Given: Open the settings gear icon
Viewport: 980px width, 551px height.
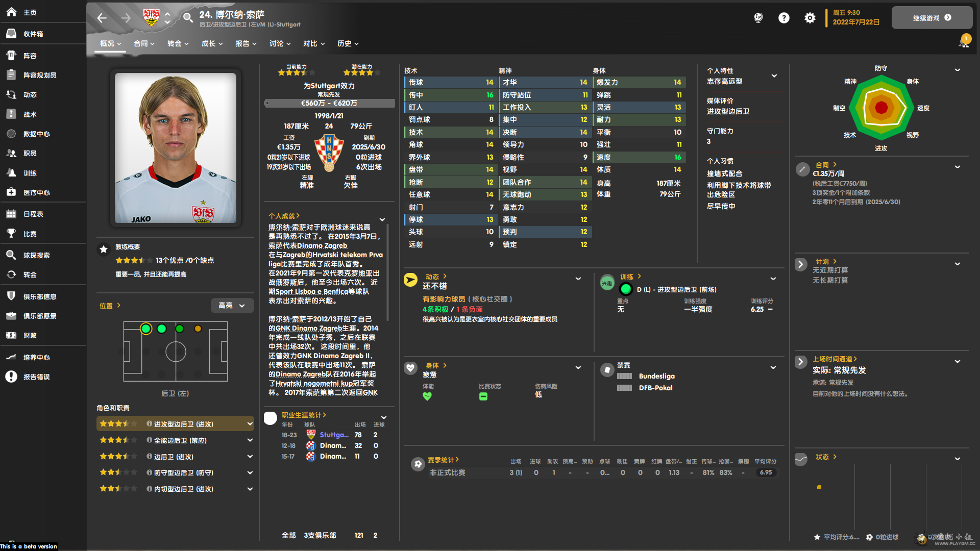Looking at the screenshot, I should pos(810,18).
